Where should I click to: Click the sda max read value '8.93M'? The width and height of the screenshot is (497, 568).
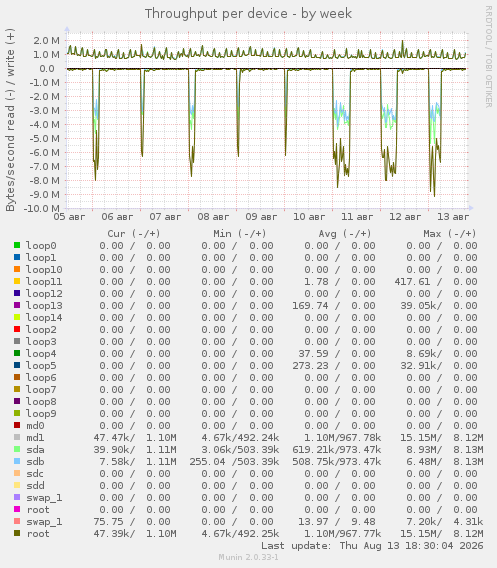point(422,450)
